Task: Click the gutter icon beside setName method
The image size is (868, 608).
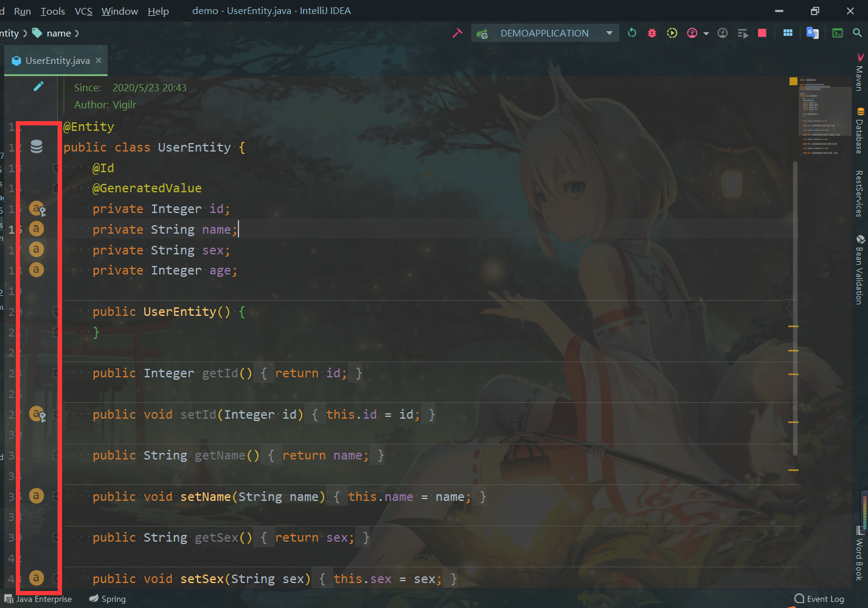Action: [36, 496]
